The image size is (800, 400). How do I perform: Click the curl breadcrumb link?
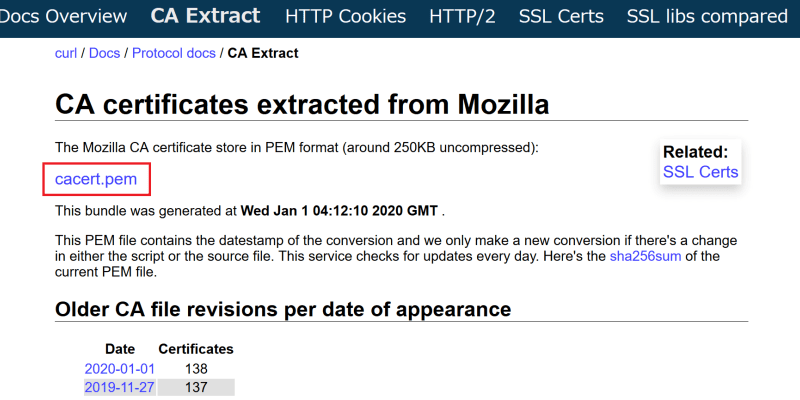click(66, 53)
